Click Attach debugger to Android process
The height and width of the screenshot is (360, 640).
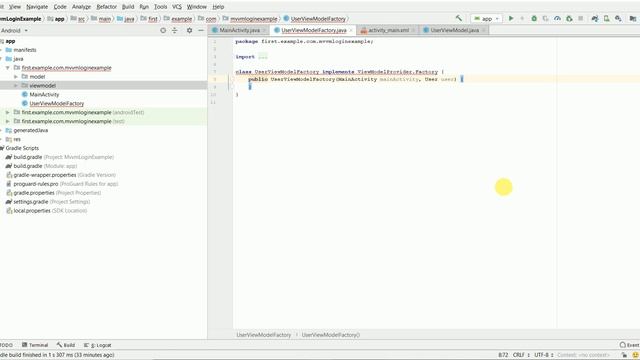click(x=569, y=18)
